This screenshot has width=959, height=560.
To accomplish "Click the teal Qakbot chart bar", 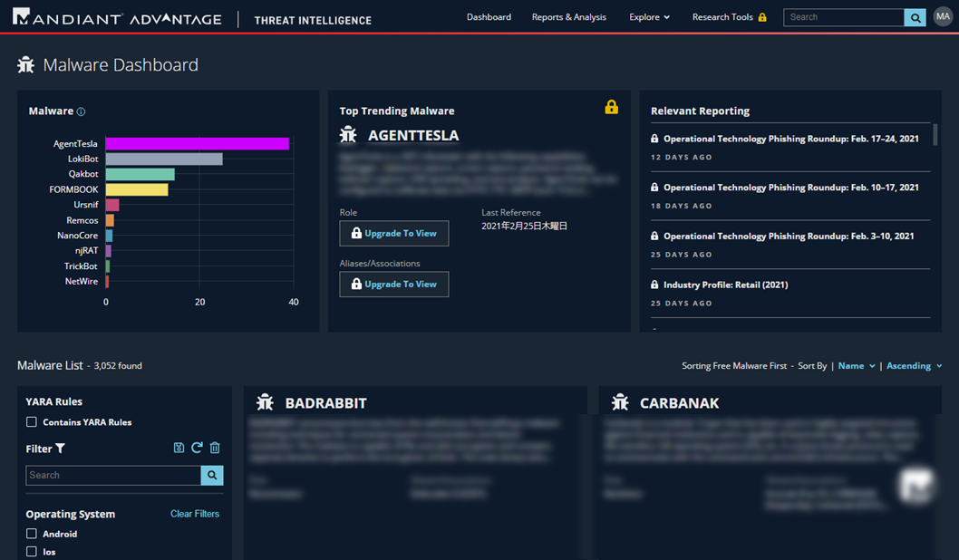I will (140, 174).
